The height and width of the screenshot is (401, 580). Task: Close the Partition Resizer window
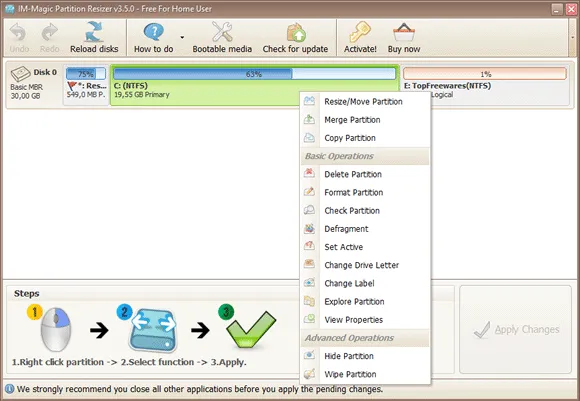[571, 9]
